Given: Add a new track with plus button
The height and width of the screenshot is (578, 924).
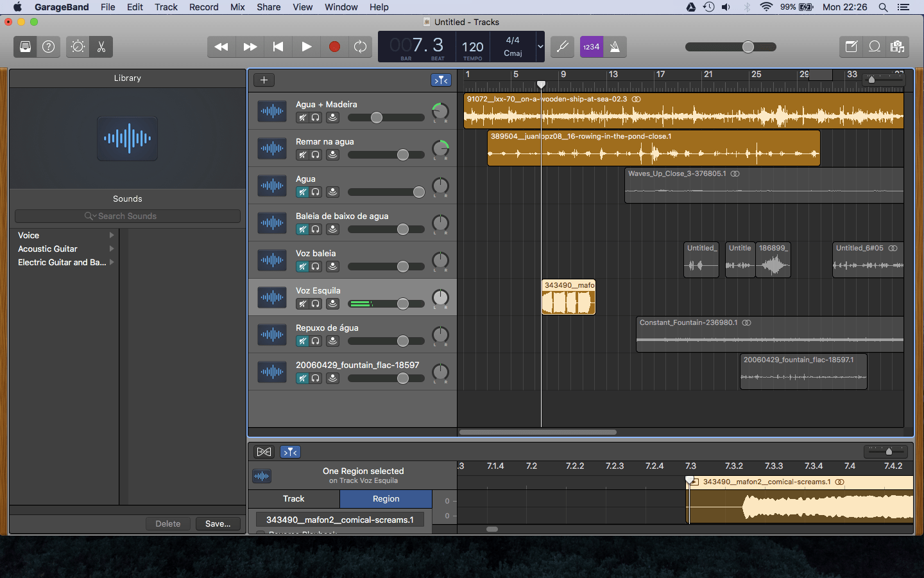Looking at the screenshot, I should (264, 80).
